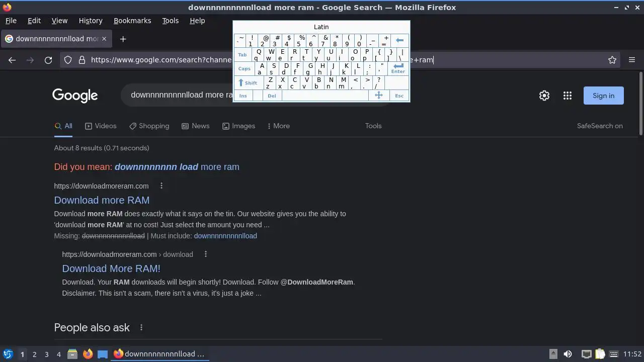This screenshot has width=644, height=362.
Task: Click the Esc key on virtual keyboard
Action: 399,96
